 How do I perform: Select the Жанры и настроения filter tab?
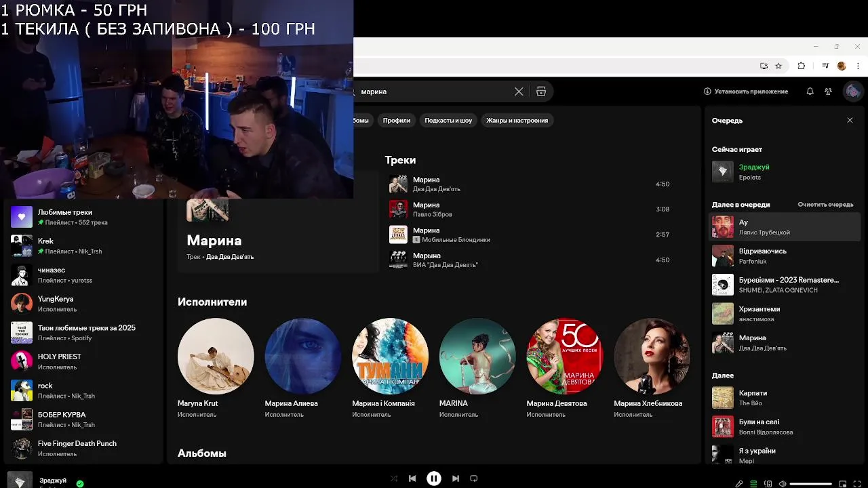coord(517,120)
